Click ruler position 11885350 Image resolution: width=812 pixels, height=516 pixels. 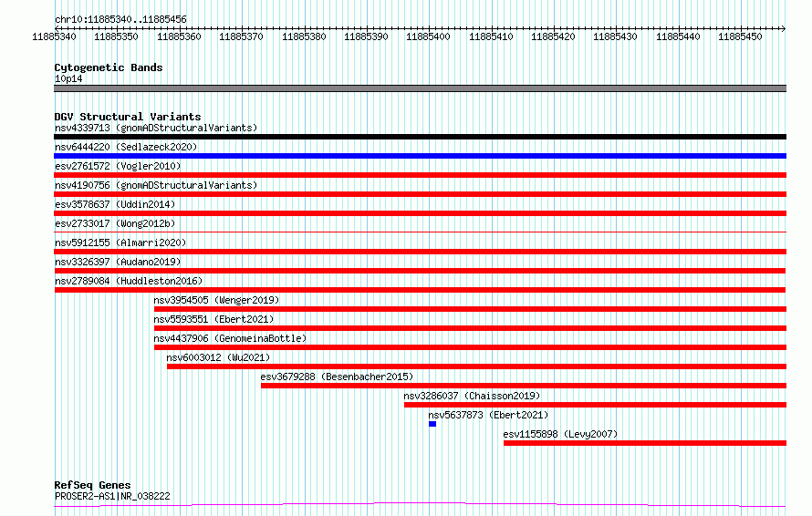[116, 36]
